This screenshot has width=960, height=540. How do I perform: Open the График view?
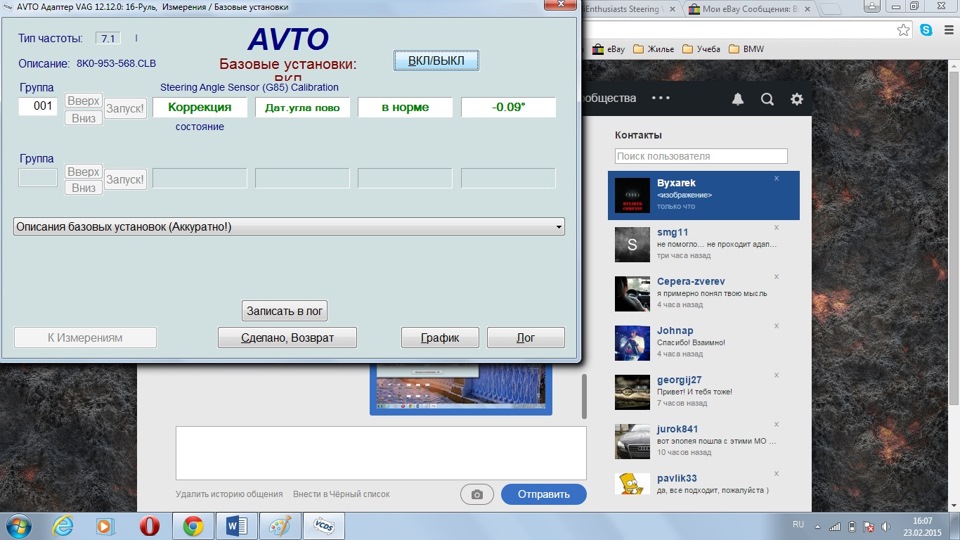click(440, 337)
